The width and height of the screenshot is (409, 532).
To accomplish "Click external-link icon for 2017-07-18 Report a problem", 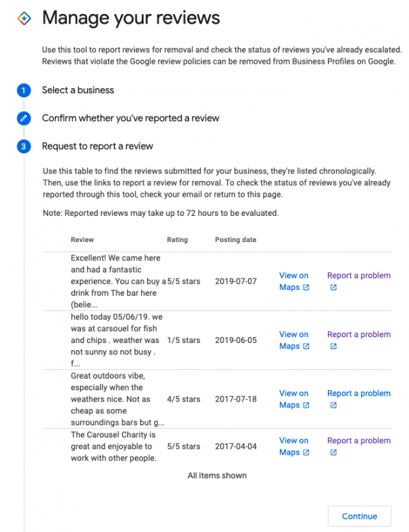I will (x=334, y=406).
